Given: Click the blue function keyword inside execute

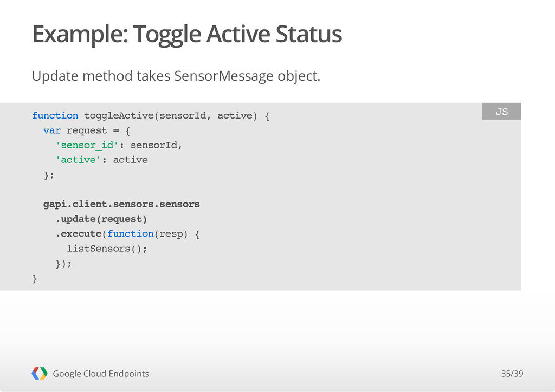Looking at the screenshot, I should (x=131, y=234).
